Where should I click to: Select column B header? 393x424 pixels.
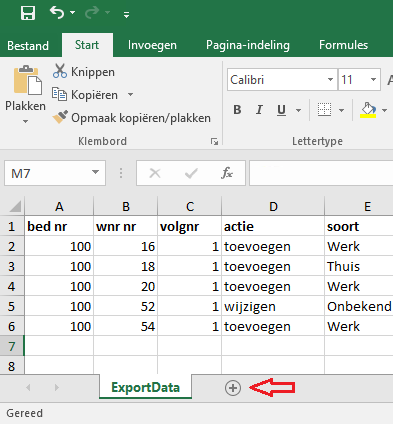126,207
